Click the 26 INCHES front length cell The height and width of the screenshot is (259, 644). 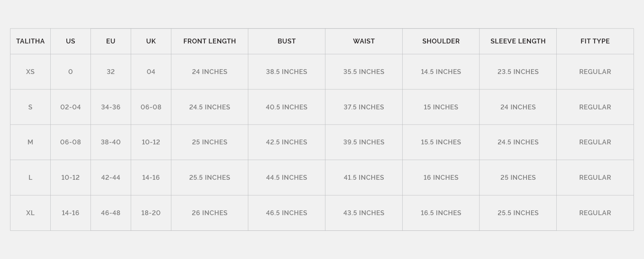210,213
